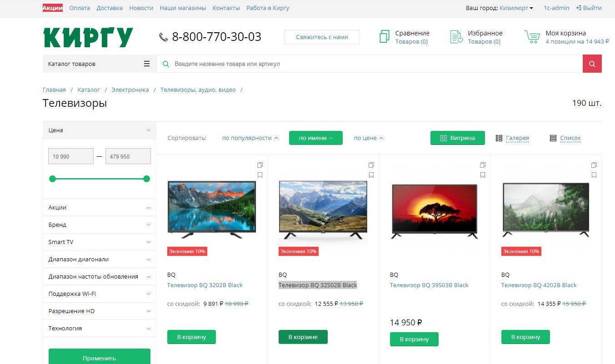Viewport: 615px width, 364px height.
Task: Expand the Smart TV filter
Action: [x=100, y=242]
